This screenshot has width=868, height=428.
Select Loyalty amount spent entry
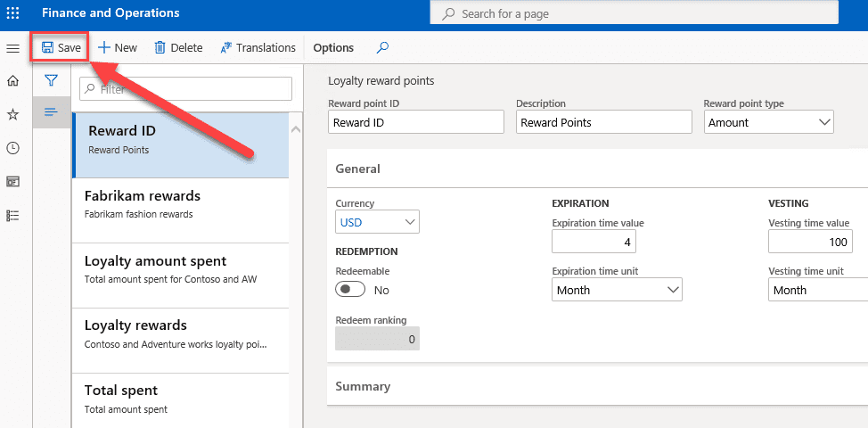181,276
